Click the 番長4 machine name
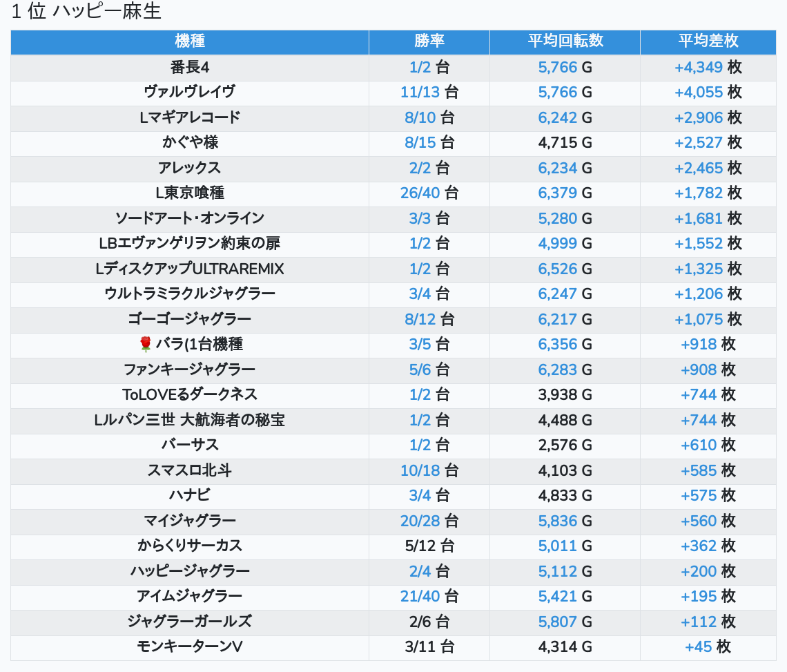The height and width of the screenshot is (672, 787). coord(190,67)
